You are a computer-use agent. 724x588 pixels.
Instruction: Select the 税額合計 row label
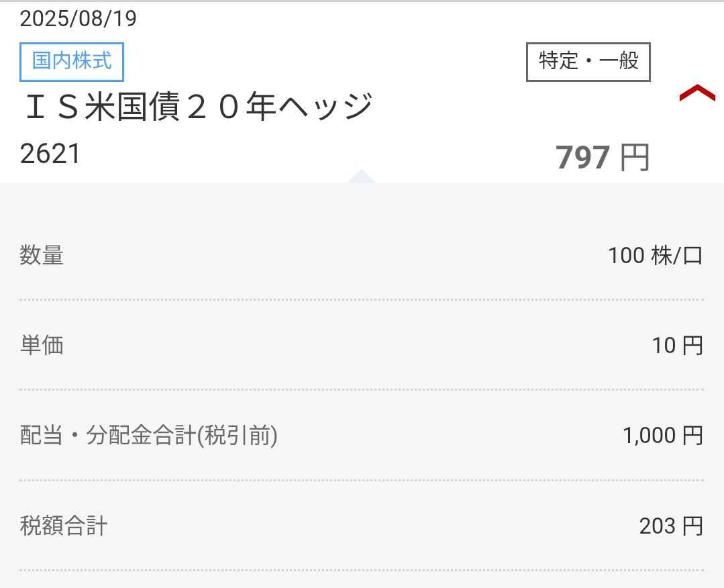(64, 526)
